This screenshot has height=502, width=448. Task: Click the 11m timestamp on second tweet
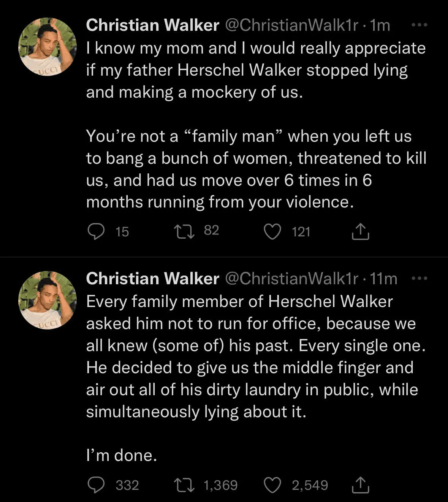(383, 279)
